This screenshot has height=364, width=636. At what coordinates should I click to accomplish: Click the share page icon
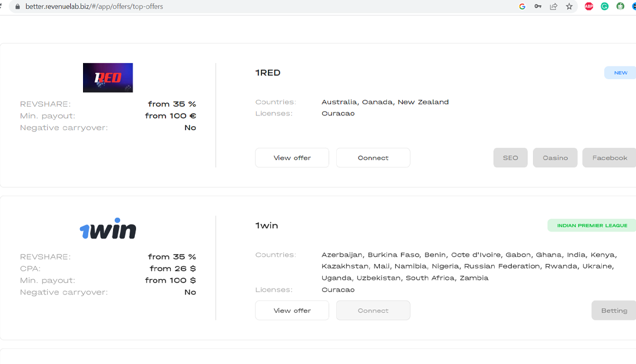pyautogui.click(x=554, y=6)
